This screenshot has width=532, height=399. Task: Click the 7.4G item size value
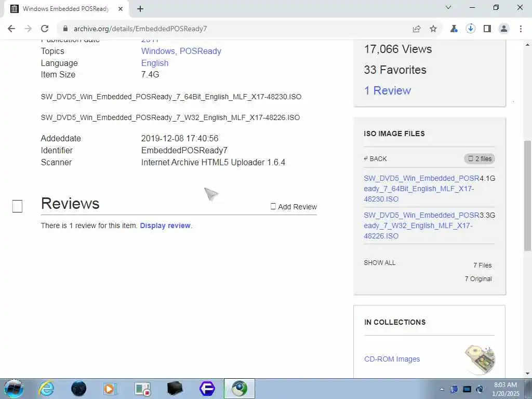click(150, 74)
